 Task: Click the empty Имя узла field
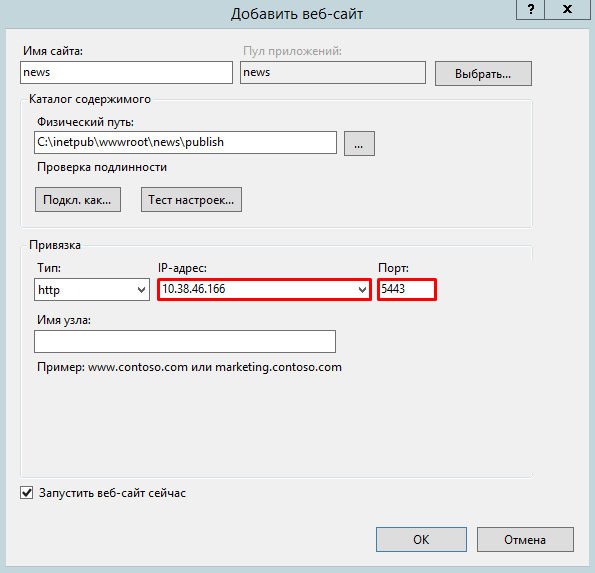click(x=185, y=341)
